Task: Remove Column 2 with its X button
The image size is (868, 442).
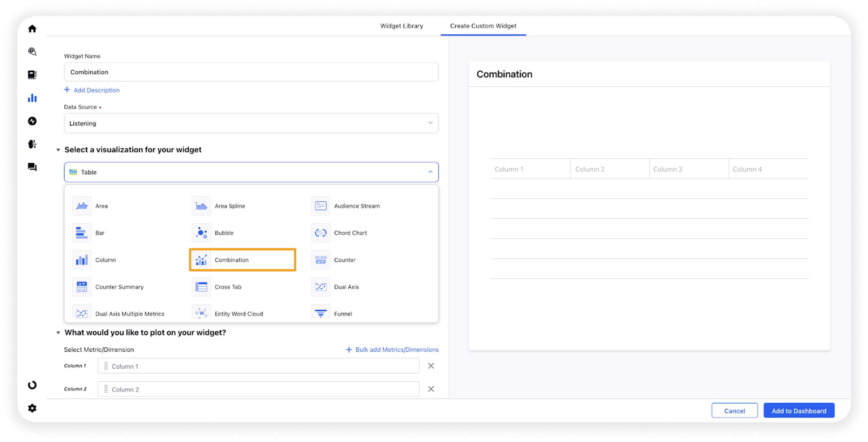Action: tap(431, 389)
